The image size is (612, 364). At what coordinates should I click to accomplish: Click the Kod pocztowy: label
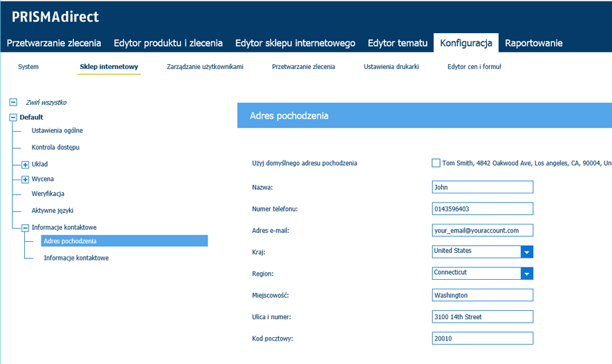click(x=272, y=338)
